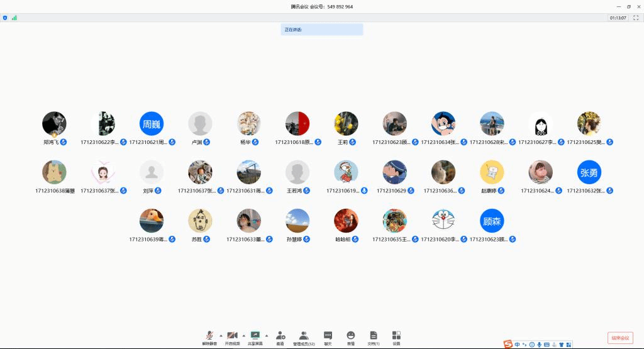Viewport: 644px width, 349px height.
Task: Open the 聊天 chat window
Action: pyautogui.click(x=328, y=337)
